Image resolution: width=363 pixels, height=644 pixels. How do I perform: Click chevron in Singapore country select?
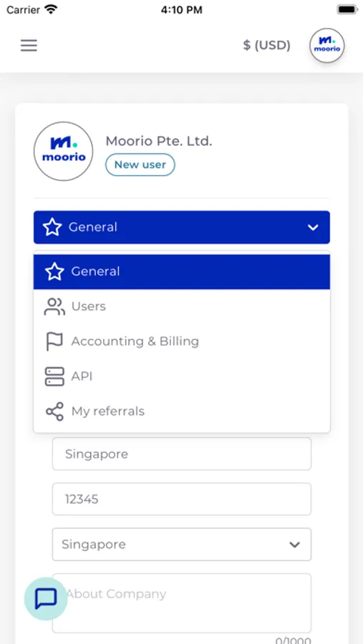pos(294,545)
